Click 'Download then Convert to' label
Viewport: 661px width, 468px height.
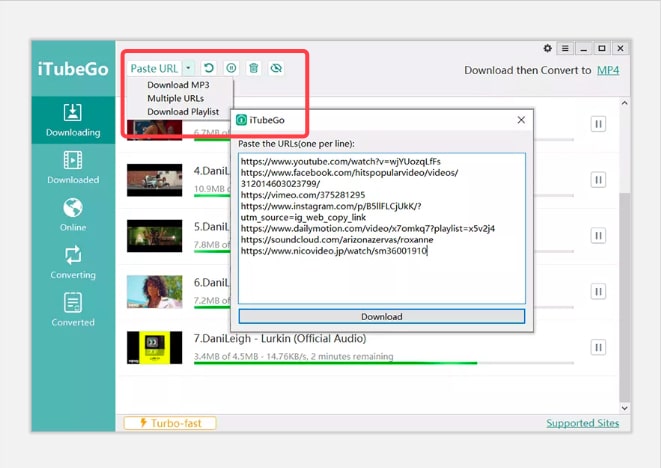[x=528, y=70]
